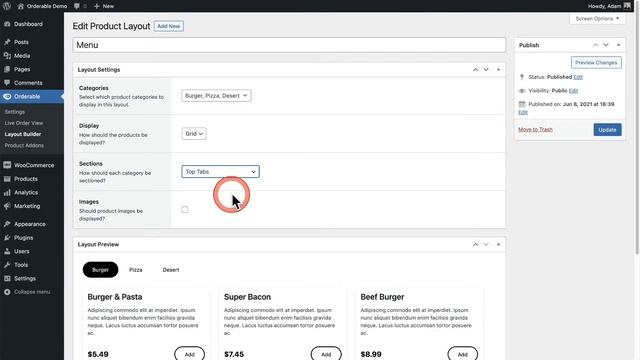Move Layout Settings panel up
Image resolution: width=640 pixels, height=360 pixels.
[x=476, y=70]
